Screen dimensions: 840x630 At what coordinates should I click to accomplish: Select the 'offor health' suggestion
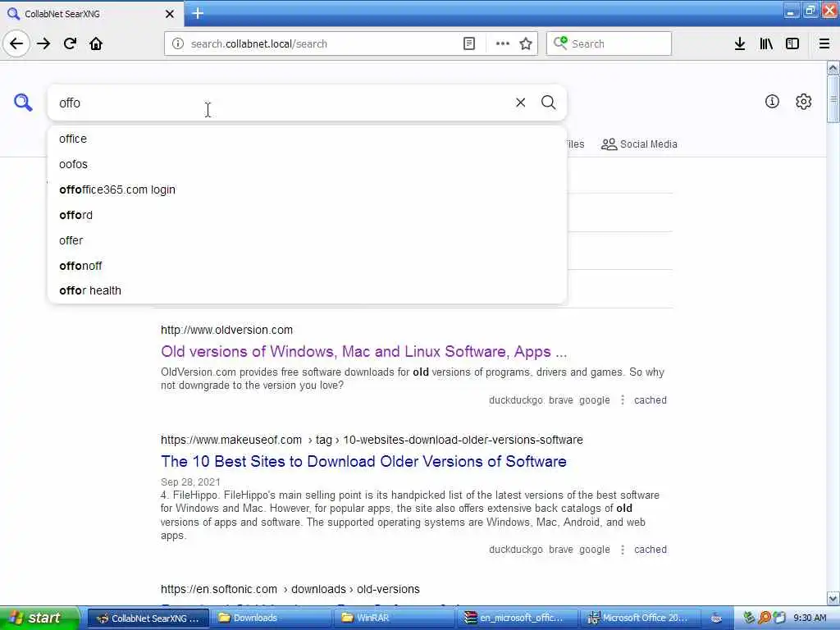[307, 290]
